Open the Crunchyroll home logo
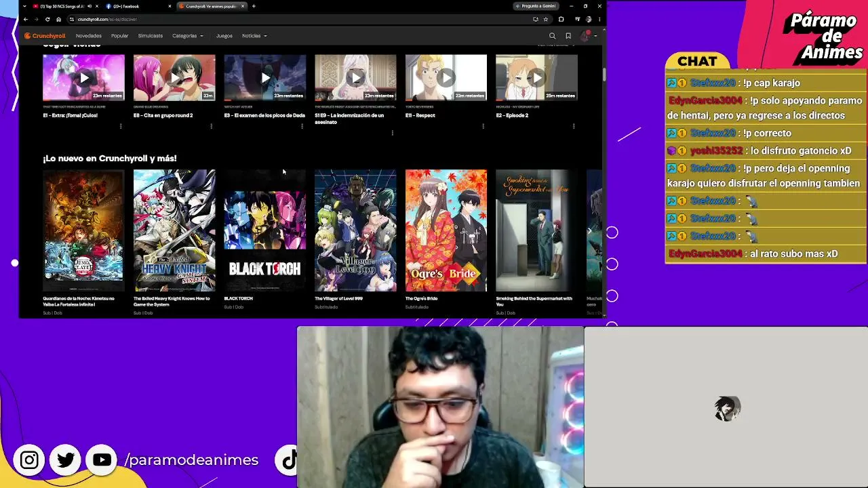Screen dimensions: 868x488 [x=45, y=36]
